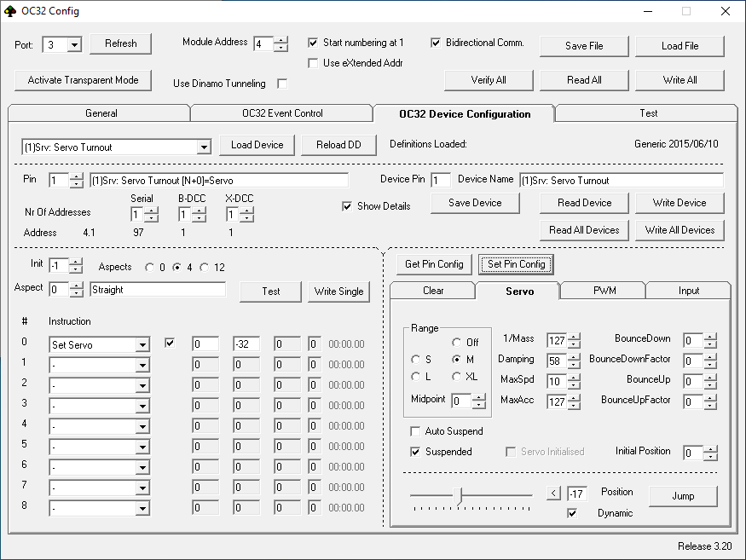Click the Device Name text field

point(621,181)
